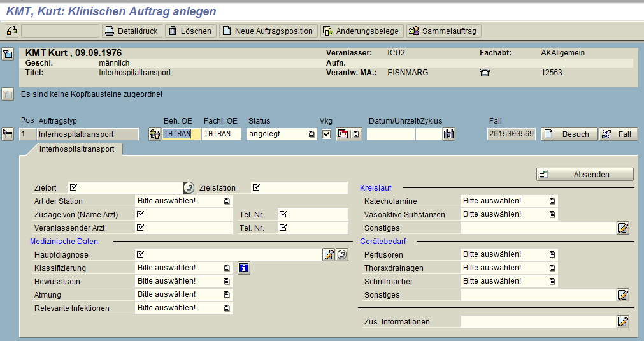This screenshot has height=341, width=644.
Task: Toggle the Vkg checkbox
Action: [x=327, y=134]
